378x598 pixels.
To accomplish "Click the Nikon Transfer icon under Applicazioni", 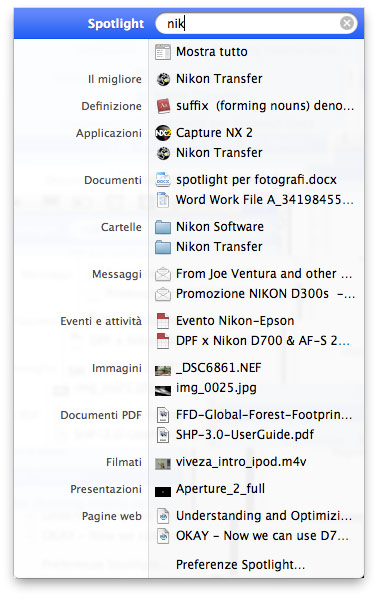I will pos(163,153).
